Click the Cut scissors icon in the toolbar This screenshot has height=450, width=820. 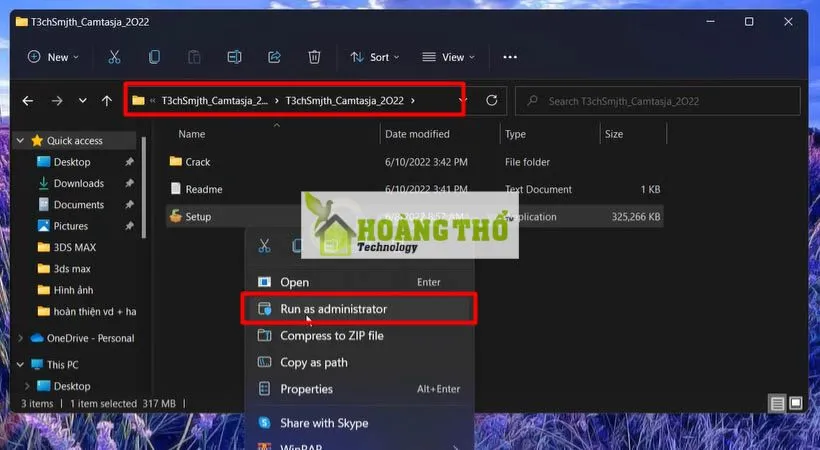[114, 57]
